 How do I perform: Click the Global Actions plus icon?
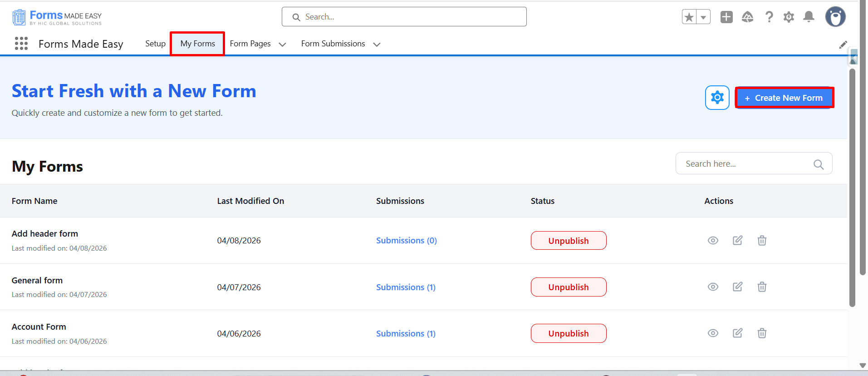pyautogui.click(x=726, y=17)
